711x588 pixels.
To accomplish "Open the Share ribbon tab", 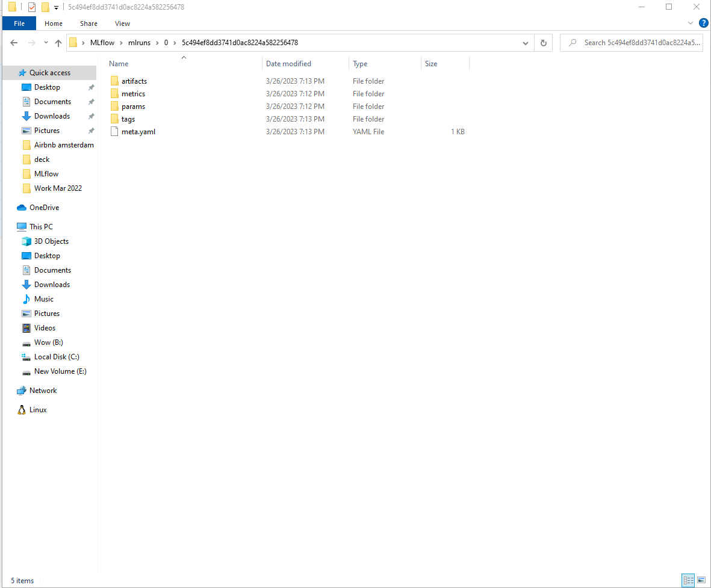I will click(x=88, y=23).
